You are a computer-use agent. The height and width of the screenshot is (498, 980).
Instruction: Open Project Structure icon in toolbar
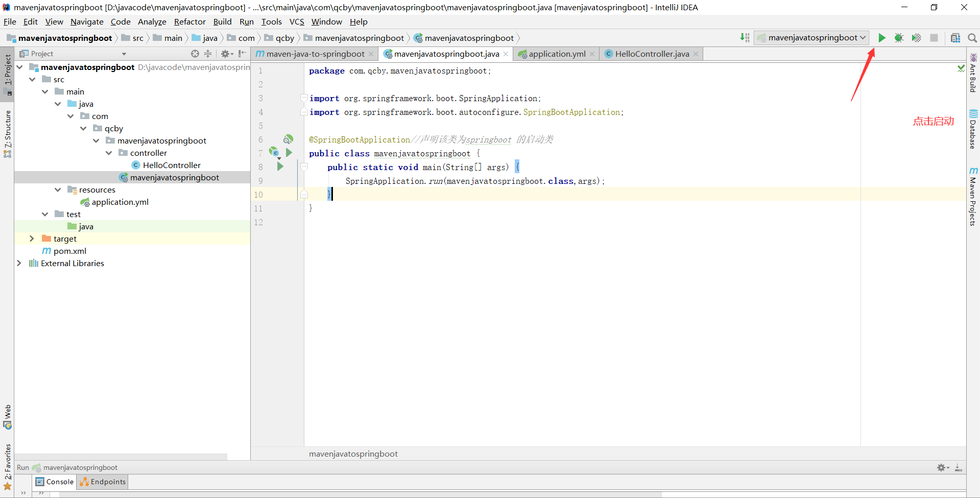955,38
